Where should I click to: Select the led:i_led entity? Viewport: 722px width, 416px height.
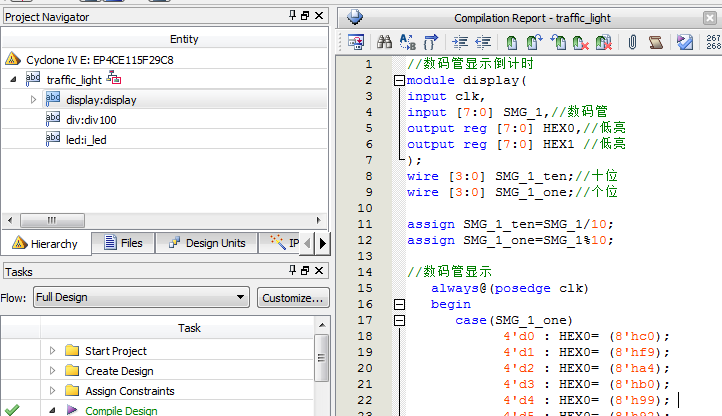point(86,139)
